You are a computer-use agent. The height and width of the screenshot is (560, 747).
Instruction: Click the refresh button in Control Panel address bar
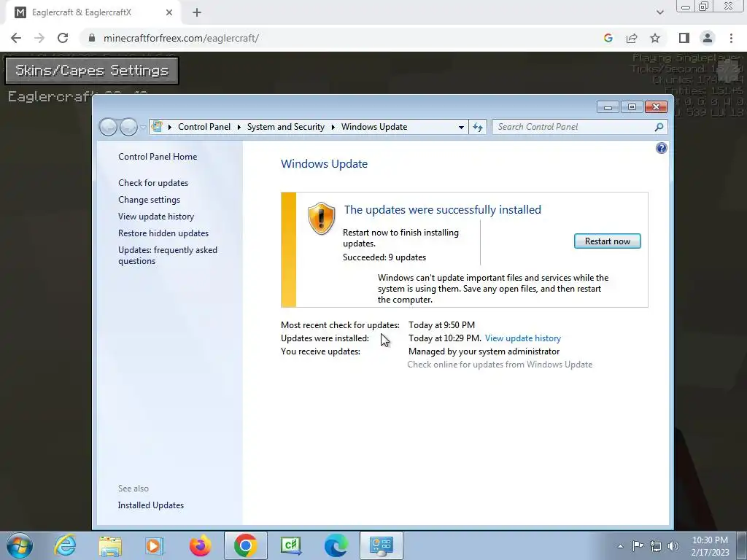point(478,127)
